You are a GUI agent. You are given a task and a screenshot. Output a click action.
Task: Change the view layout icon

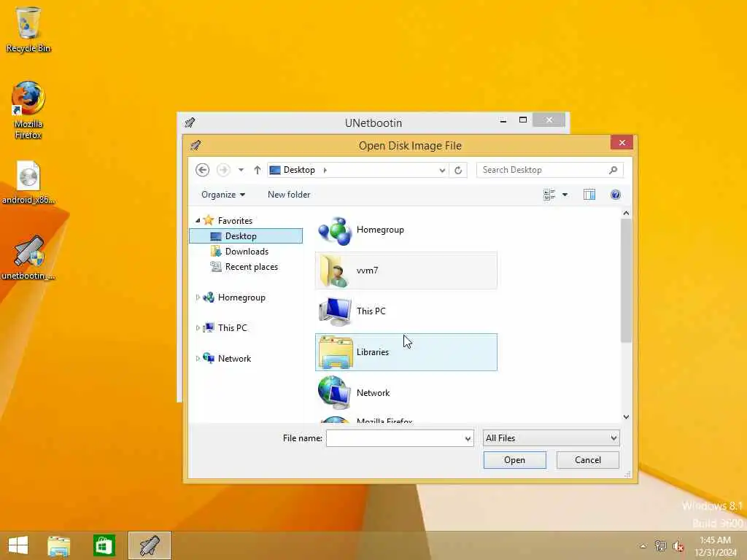[x=549, y=195]
